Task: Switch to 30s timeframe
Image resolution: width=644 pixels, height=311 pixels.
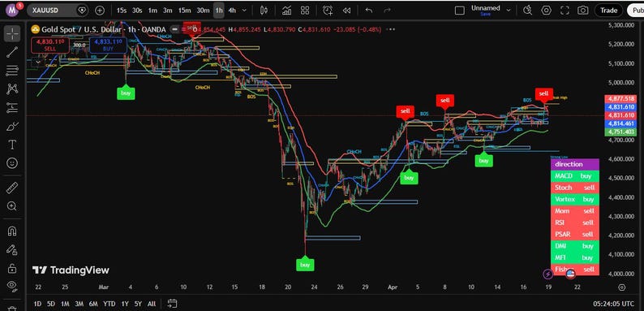Action: point(137,11)
